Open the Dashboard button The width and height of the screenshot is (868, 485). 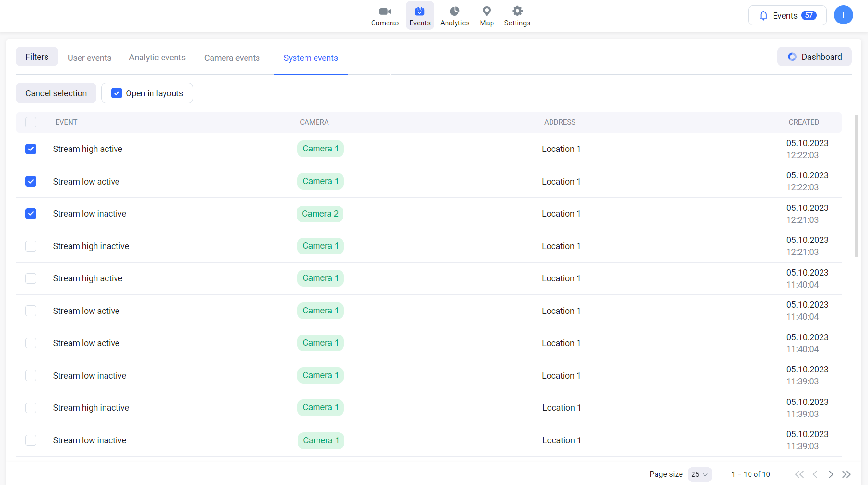814,57
